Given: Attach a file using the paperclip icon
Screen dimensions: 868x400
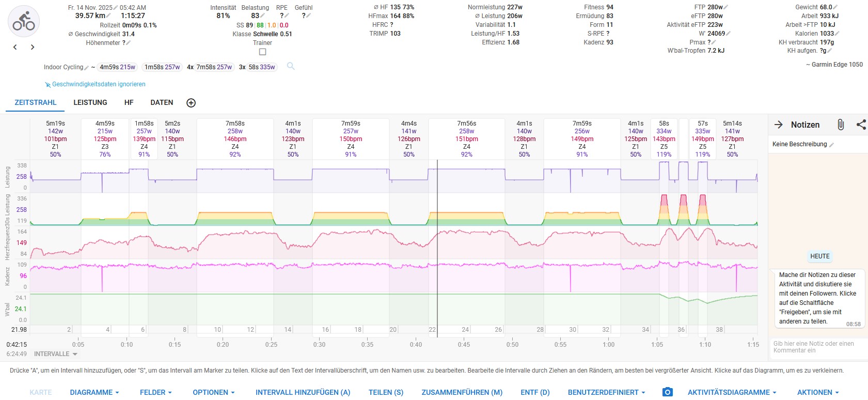Looking at the screenshot, I should 840,125.
